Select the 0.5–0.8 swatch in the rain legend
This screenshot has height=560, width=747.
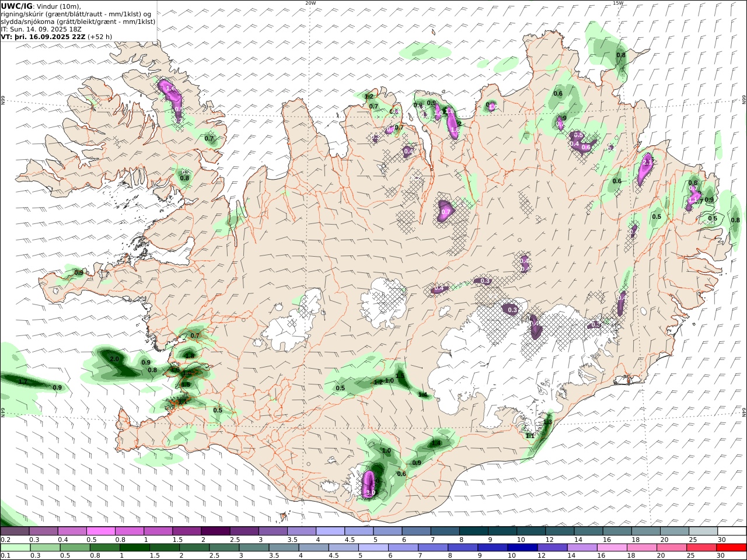coord(75,548)
